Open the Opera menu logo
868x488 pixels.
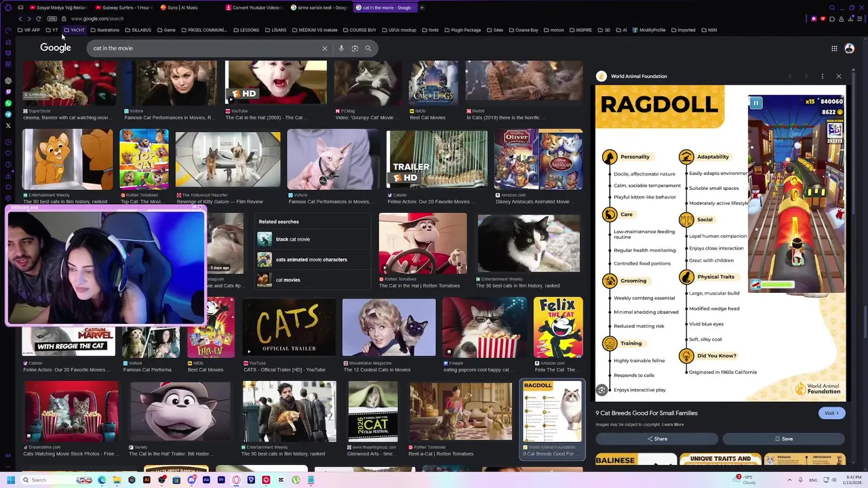(x=8, y=7)
